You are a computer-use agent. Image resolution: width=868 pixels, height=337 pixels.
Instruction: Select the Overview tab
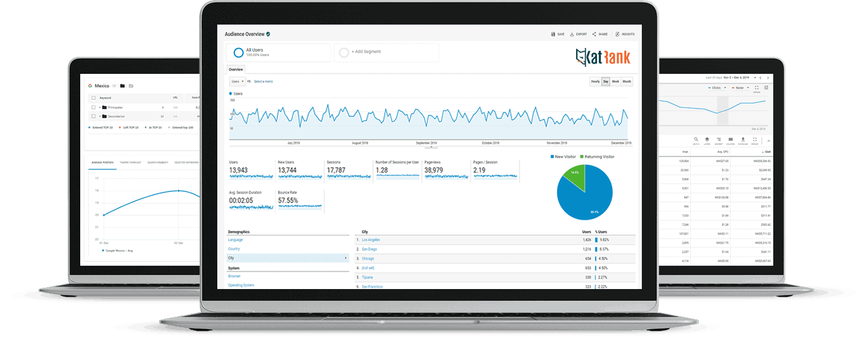point(236,69)
